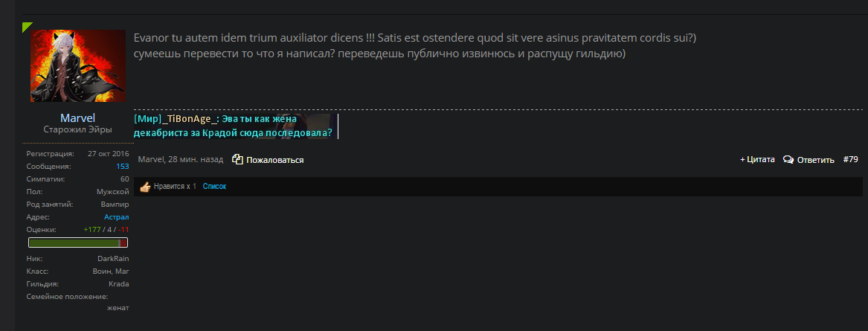Click the TiBonAge signature banner
The image size is (868, 331).
tap(236, 126)
